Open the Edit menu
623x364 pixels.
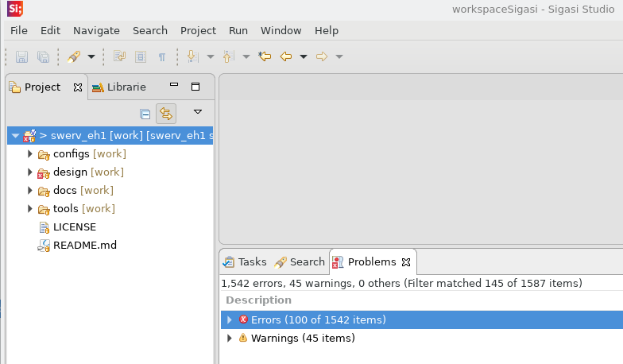[x=51, y=30]
